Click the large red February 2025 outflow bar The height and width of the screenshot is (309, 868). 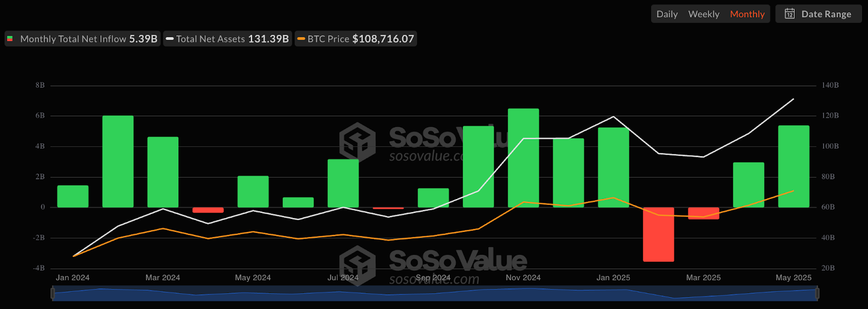click(658, 234)
